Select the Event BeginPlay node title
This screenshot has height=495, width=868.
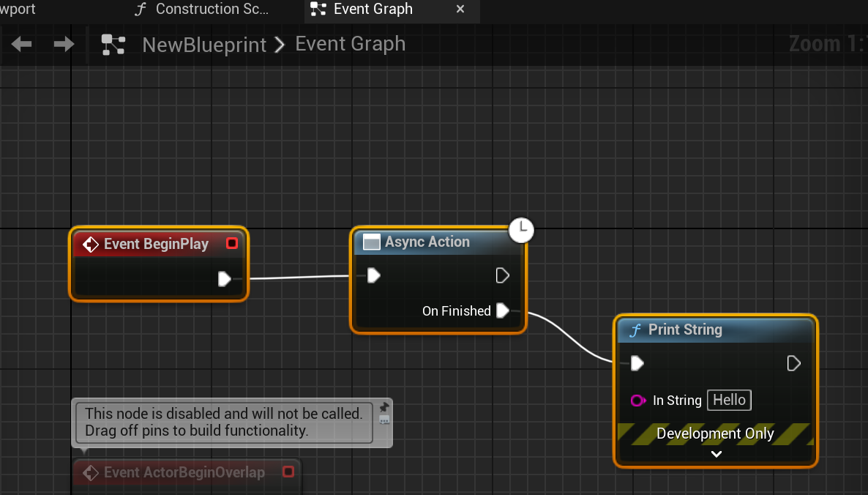tap(156, 244)
